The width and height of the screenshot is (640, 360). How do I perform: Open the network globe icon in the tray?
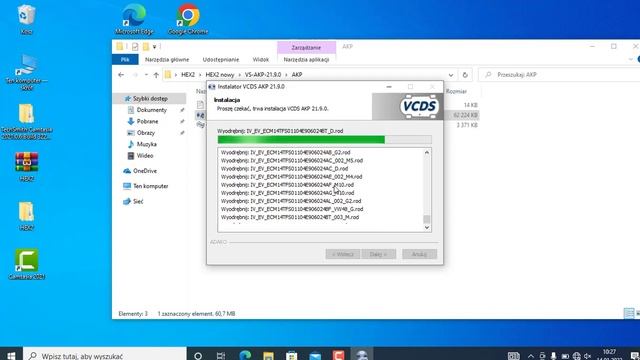point(576,356)
